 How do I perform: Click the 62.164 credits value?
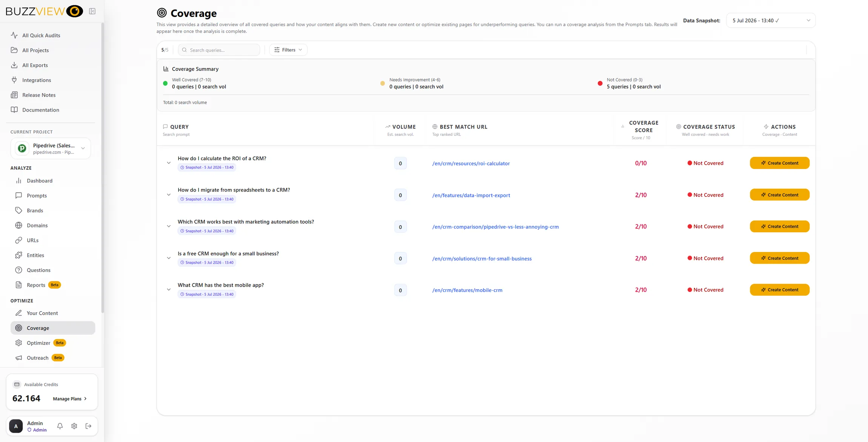pos(26,398)
